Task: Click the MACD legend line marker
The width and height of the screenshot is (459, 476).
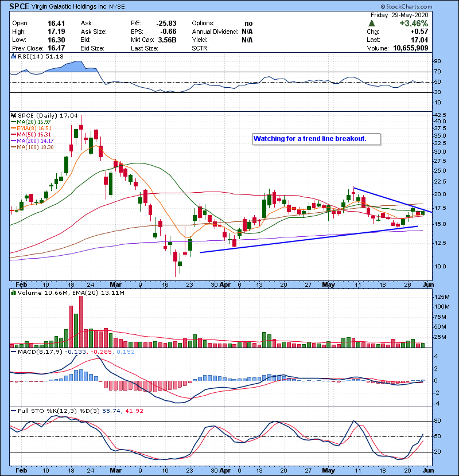Action: tap(13, 352)
